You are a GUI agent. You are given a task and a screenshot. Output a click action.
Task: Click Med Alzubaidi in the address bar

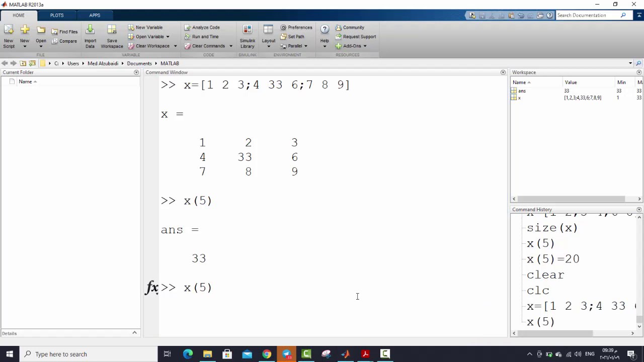click(103, 63)
